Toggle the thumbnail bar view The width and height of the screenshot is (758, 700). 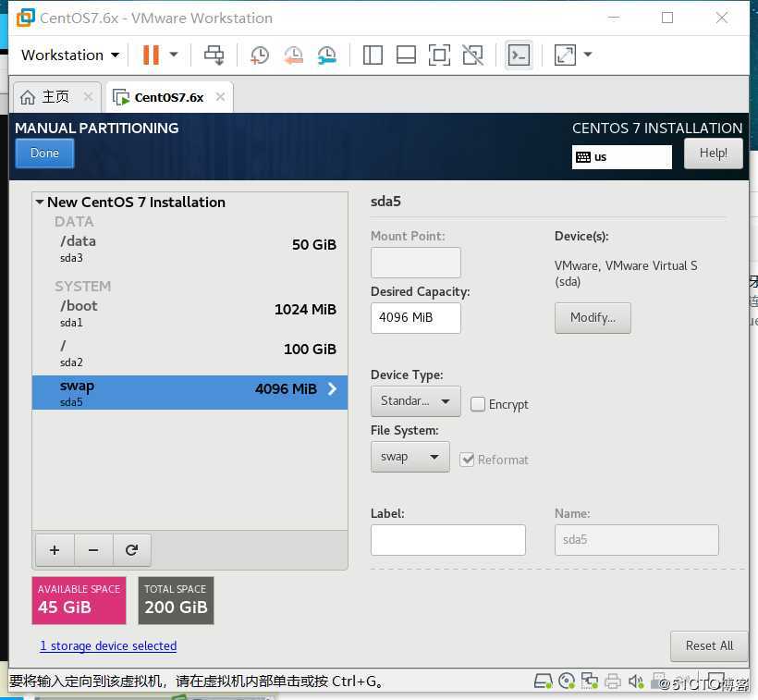pos(406,55)
